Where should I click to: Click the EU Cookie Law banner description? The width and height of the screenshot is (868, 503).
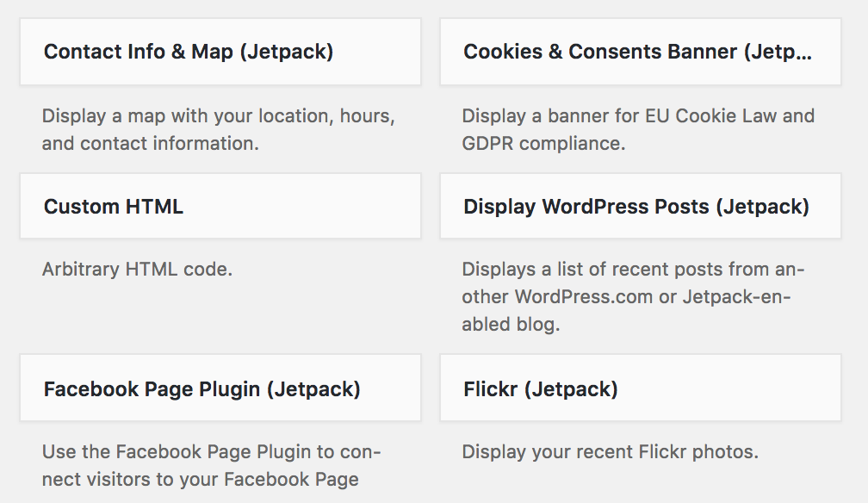point(638,130)
